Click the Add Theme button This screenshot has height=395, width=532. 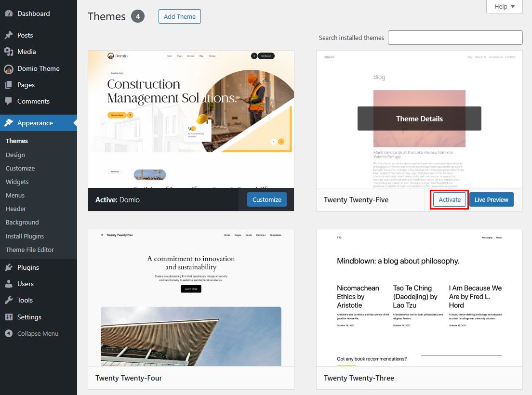click(x=179, y=16)
